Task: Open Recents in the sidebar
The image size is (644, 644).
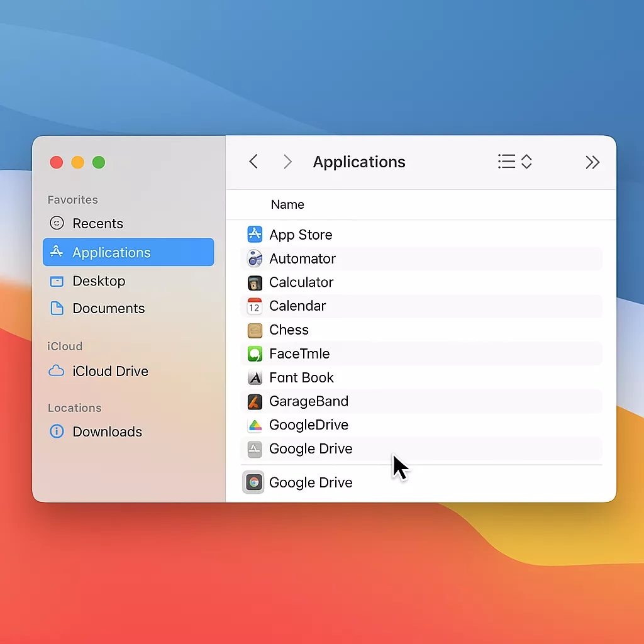Action: point(97,223)
